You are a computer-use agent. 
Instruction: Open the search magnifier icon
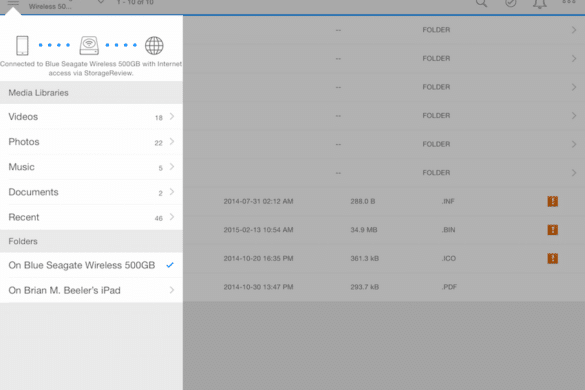coord(481,3)
